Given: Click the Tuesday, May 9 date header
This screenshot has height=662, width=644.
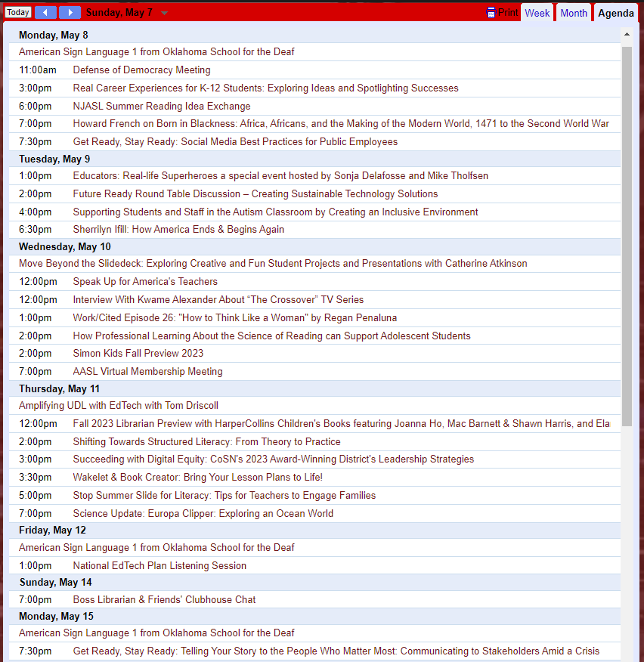Looking at the screenshot, I should [x=54, y=159].
